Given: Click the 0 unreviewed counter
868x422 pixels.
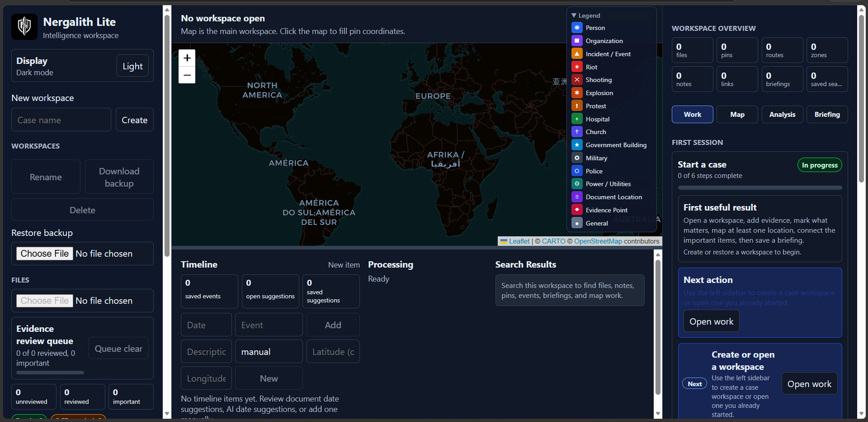Looking at the screenshot, I should click(x=34, y=396).
